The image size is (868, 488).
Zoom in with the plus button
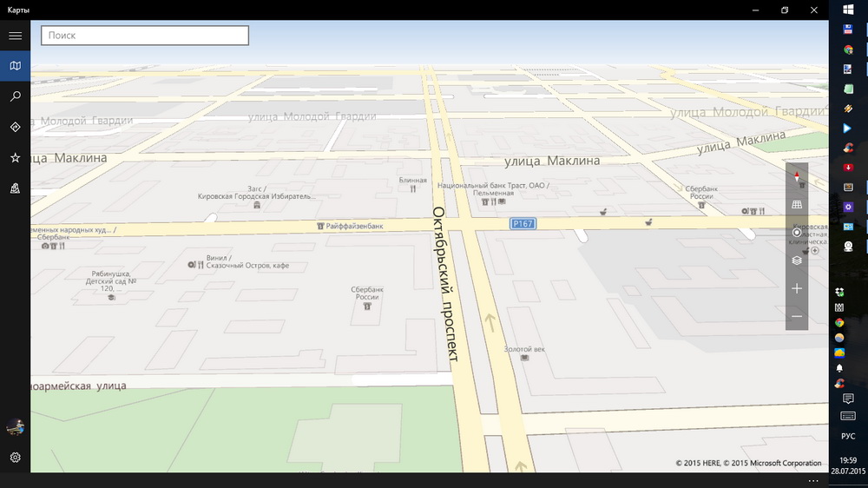click(797, 288)
